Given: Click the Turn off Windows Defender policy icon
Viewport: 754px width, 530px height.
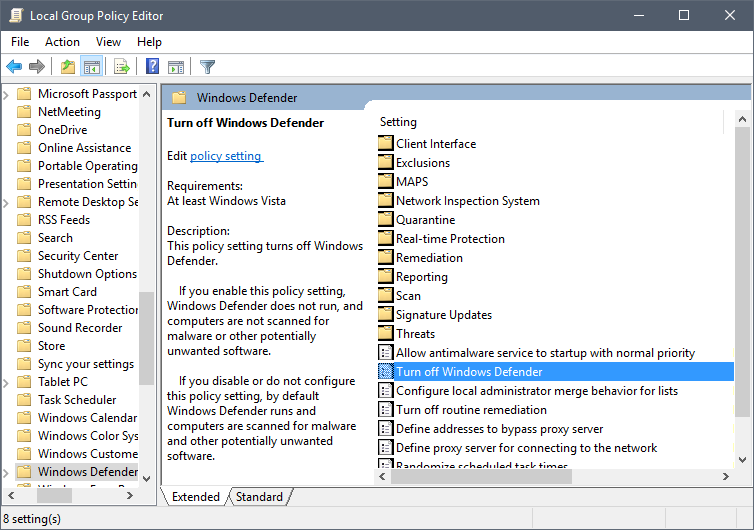Looking at the screenshot, I should [x=386, y=371].
